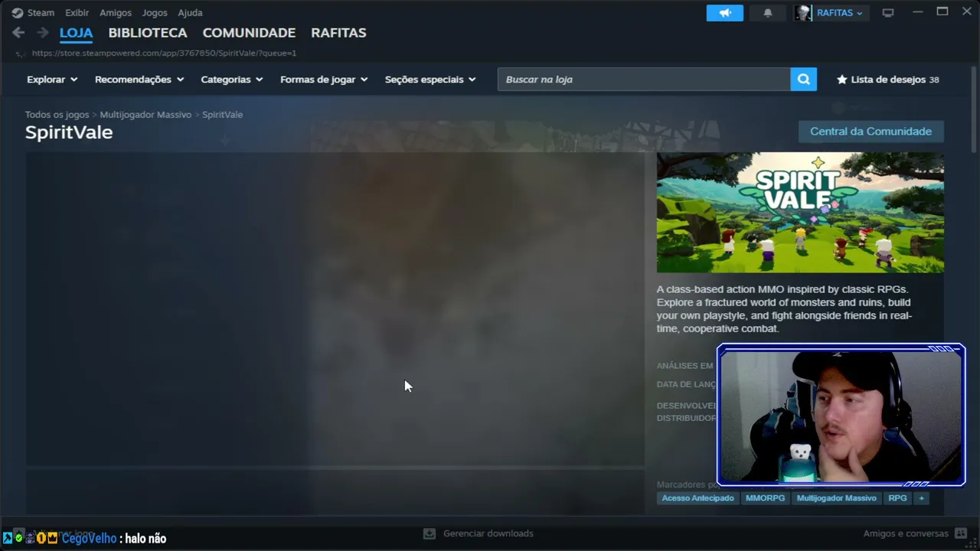Click the megaphone announcements button
This screenshot has height=551, width=980.
click(724, 13)
